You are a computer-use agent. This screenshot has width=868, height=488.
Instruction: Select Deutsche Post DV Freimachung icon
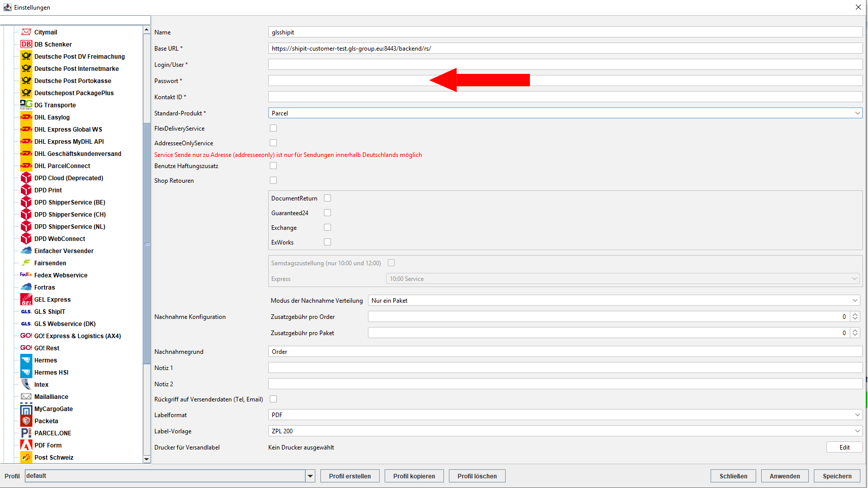26,56
